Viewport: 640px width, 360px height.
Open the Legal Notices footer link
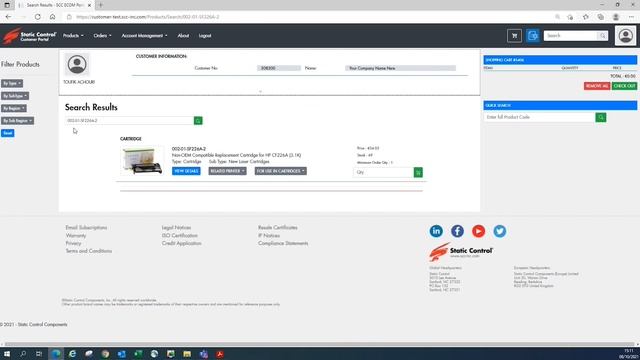tap(176, 228)
